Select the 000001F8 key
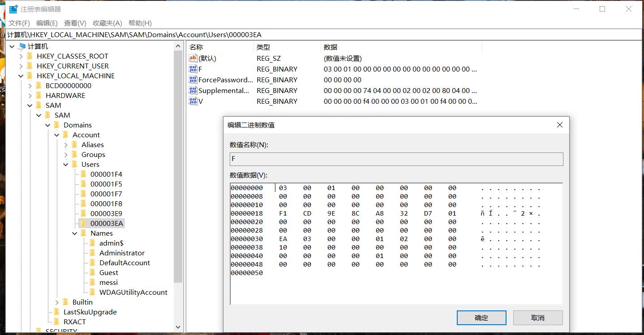The image size is (644, 335). tap(106, 204)
